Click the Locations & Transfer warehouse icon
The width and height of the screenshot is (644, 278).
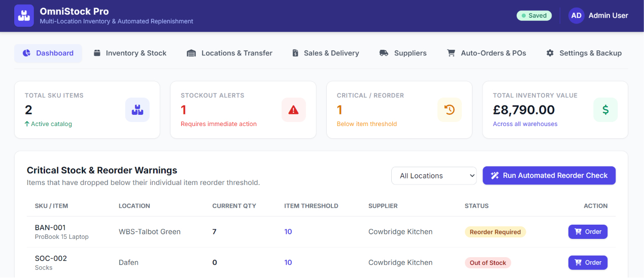(x=191, y=53)
